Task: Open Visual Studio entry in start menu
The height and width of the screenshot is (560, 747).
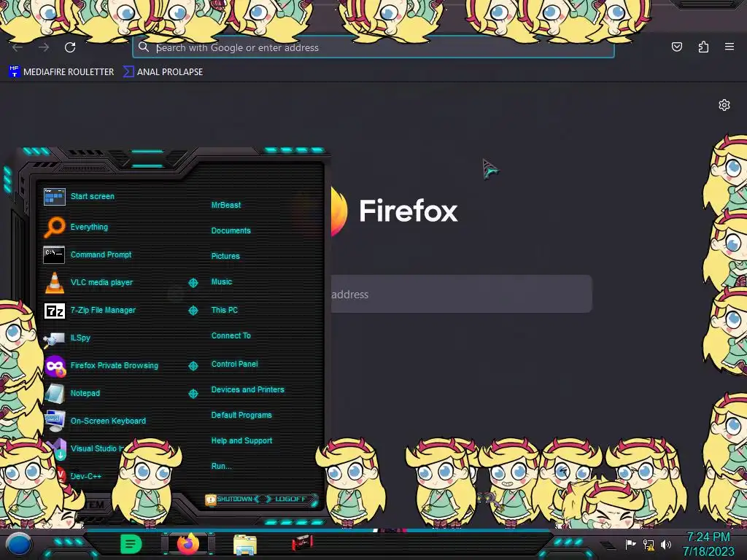Action: point(97,448)
